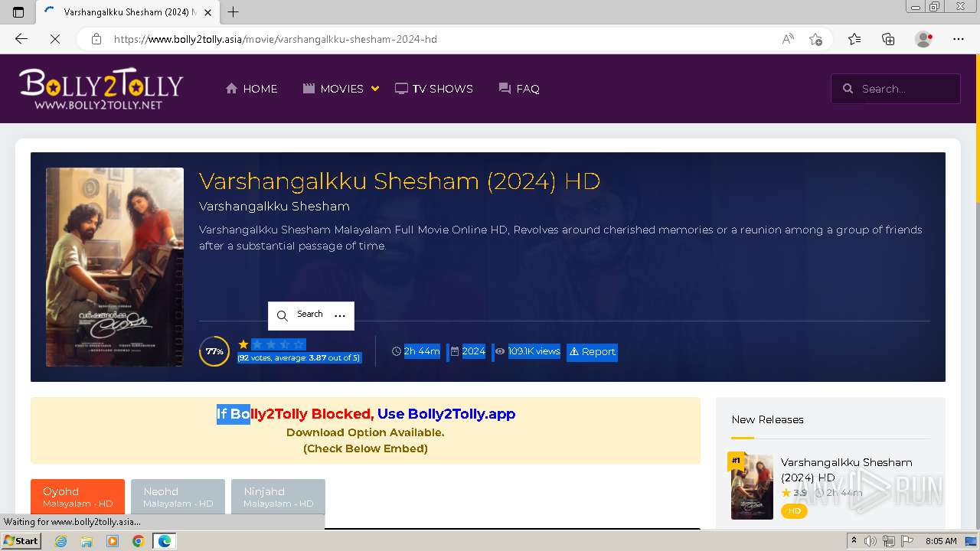Show hidden system tray icons

(854, 541)
